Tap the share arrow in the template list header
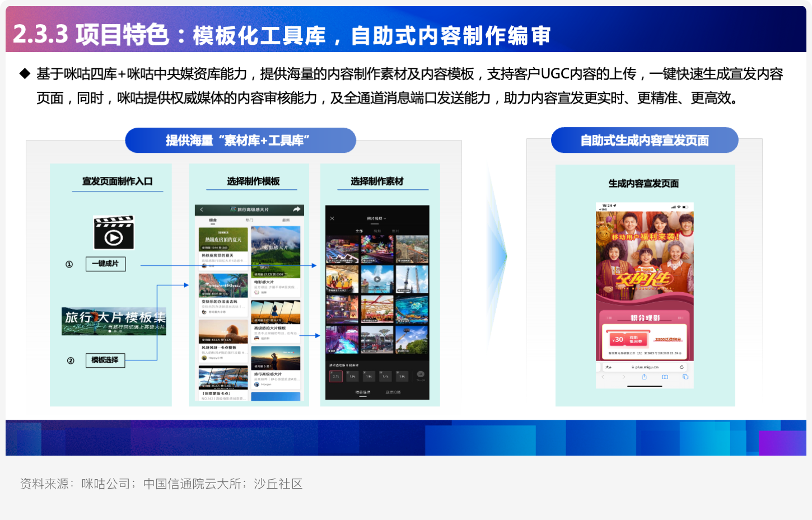 point(297,209)
